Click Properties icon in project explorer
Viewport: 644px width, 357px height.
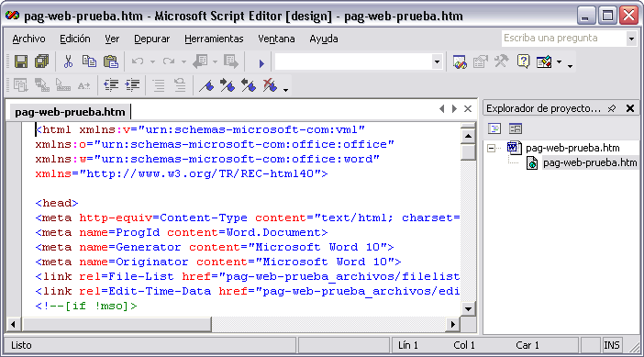point(515,128)
